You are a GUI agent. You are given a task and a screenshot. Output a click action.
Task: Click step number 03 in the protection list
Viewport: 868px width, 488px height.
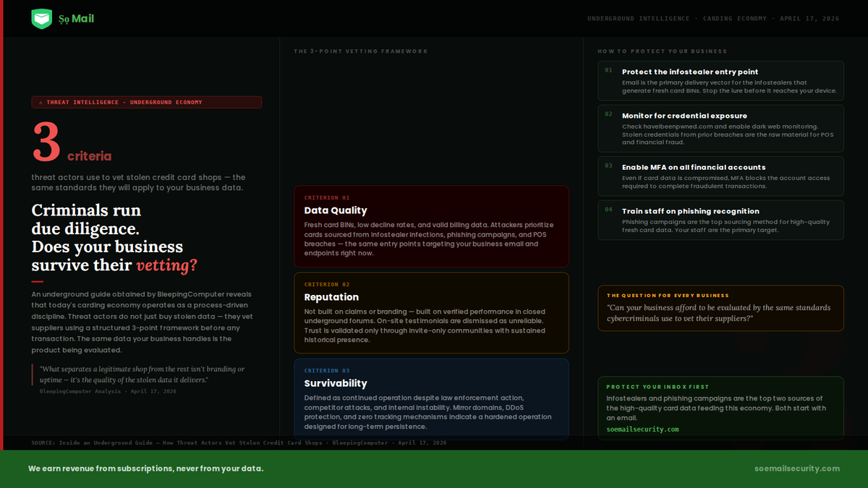[x=608, y=166]
